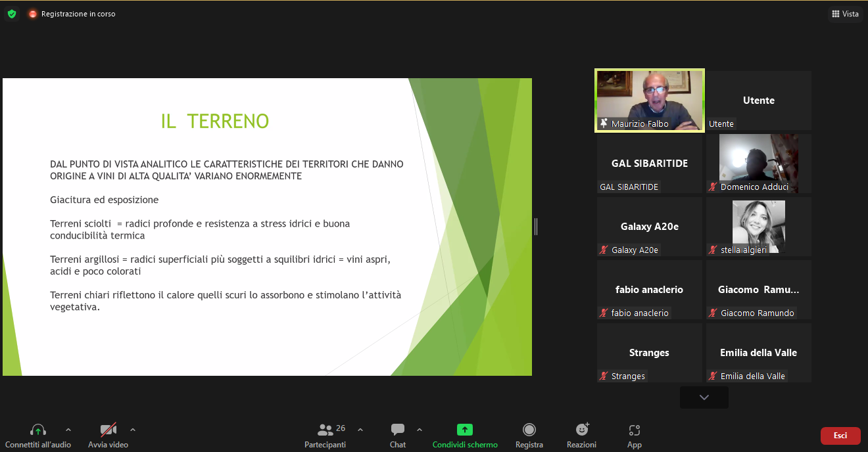Expand chat options arrow
This screenshot has height=452, width=868.
(x=420, y=430)
